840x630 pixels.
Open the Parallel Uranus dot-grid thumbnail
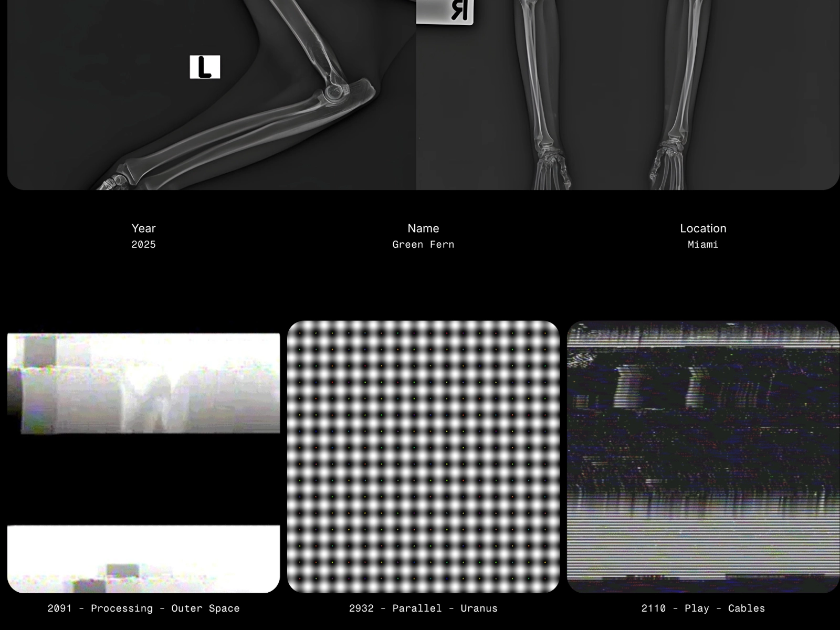click(x=423, y=457)
